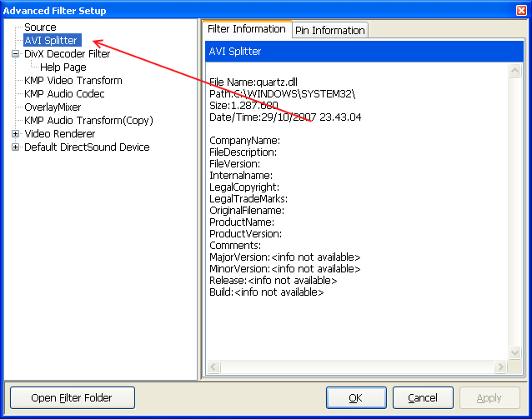Expand the Default DirectSound Device node
Screen dimensions: 532x419
tap(15, 147)
